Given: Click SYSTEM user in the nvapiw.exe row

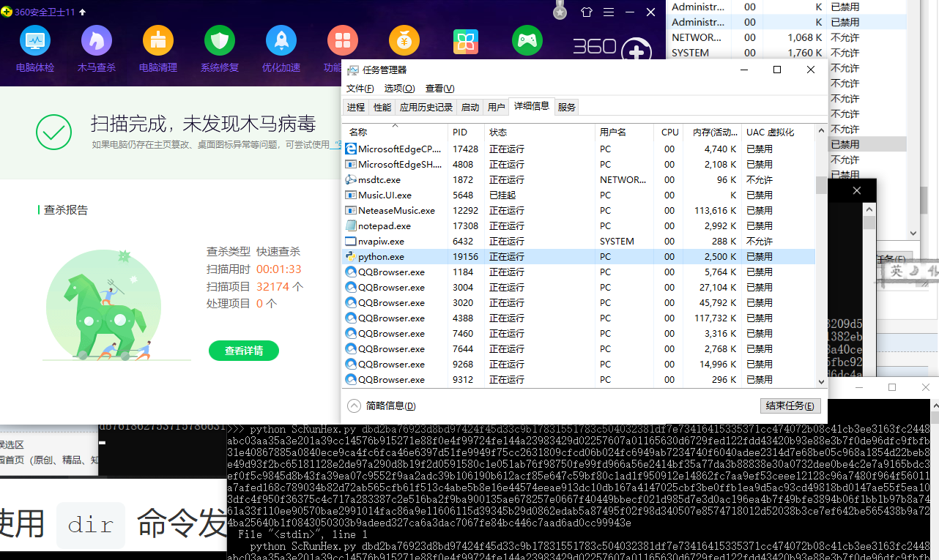Looking at the screenshot, I should pyautogui.click(x=617, y=242).
